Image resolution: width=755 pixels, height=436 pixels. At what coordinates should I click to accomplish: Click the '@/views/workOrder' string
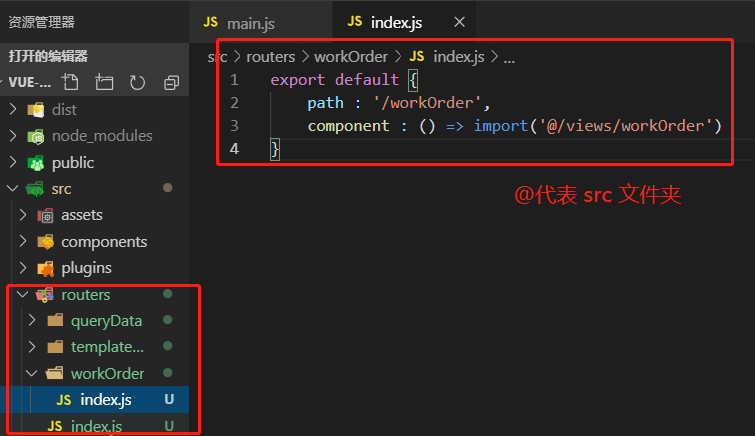point(625,126)
